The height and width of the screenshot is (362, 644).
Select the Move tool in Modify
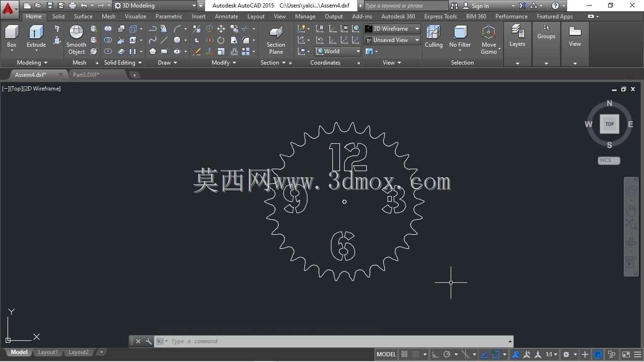coord(221,29)
